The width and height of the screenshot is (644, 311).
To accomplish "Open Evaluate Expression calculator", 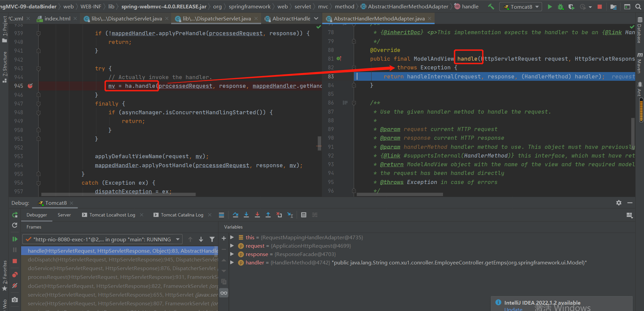I will [304, 215].
